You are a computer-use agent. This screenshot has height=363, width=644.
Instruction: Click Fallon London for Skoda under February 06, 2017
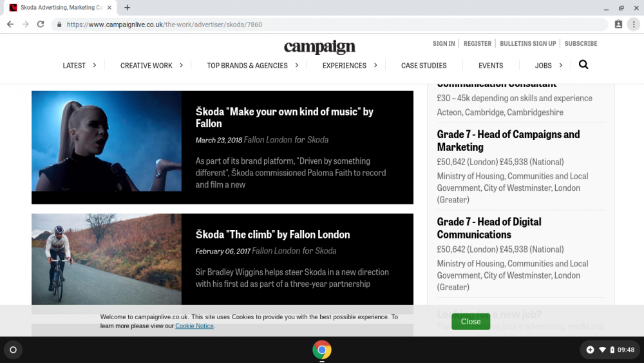pyautogui.click(x=294, y=251)
